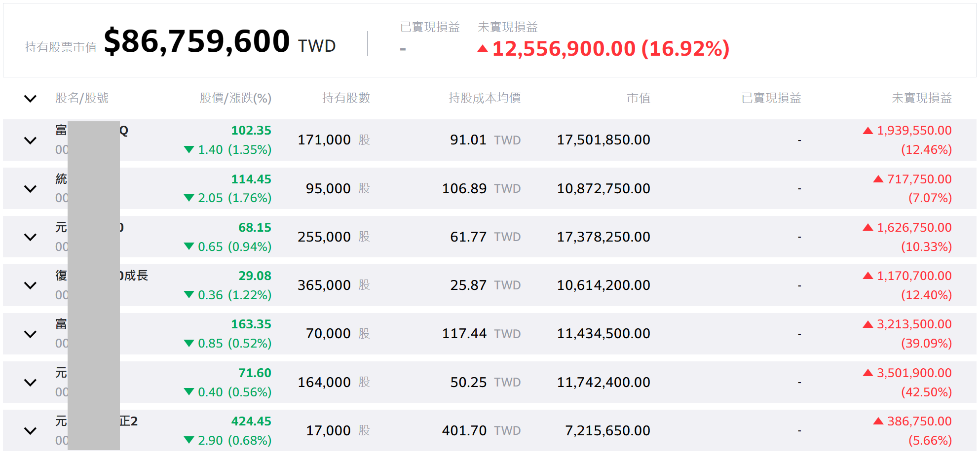Click the red gain triangle beside 3,501,900.00

(x=868, y=373)
